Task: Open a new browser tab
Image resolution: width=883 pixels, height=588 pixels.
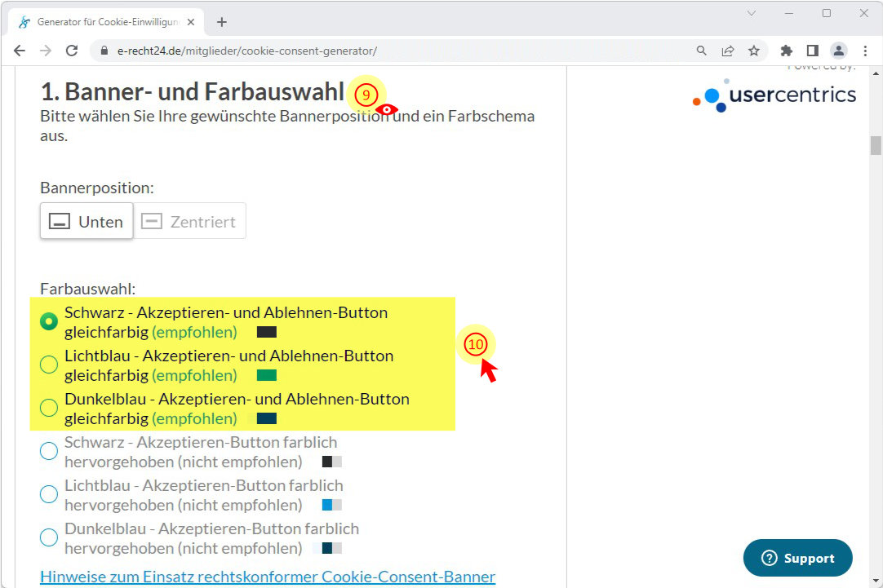Action: [221, 22]
